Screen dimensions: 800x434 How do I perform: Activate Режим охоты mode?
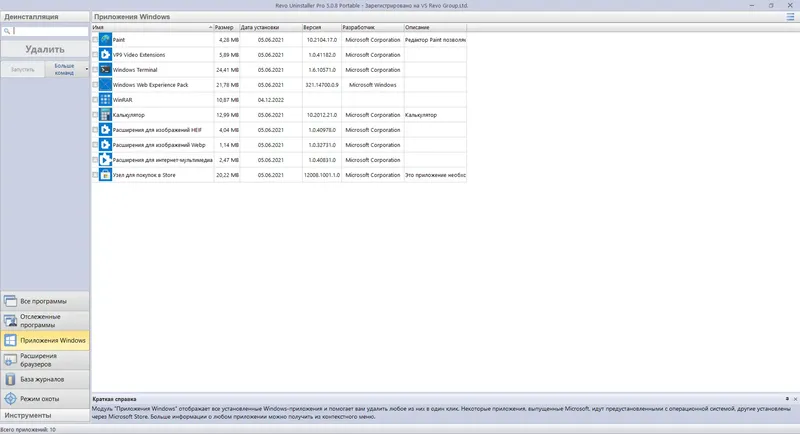45,399
